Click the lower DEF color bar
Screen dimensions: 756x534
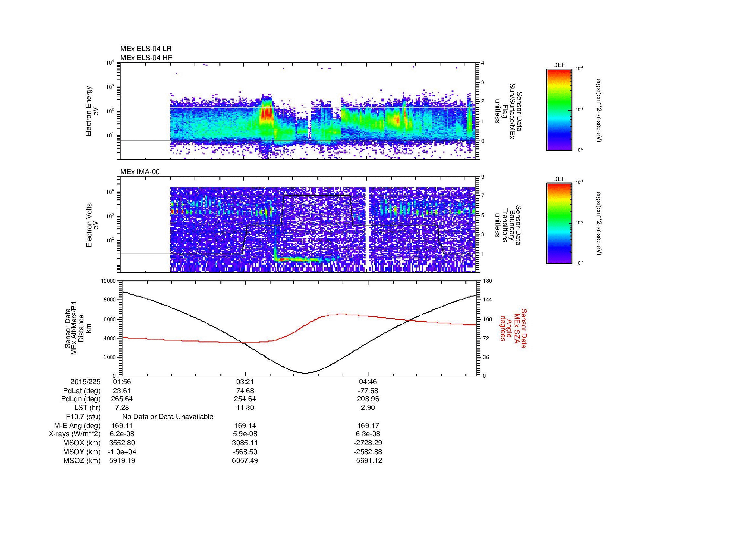tap(559, 224)
